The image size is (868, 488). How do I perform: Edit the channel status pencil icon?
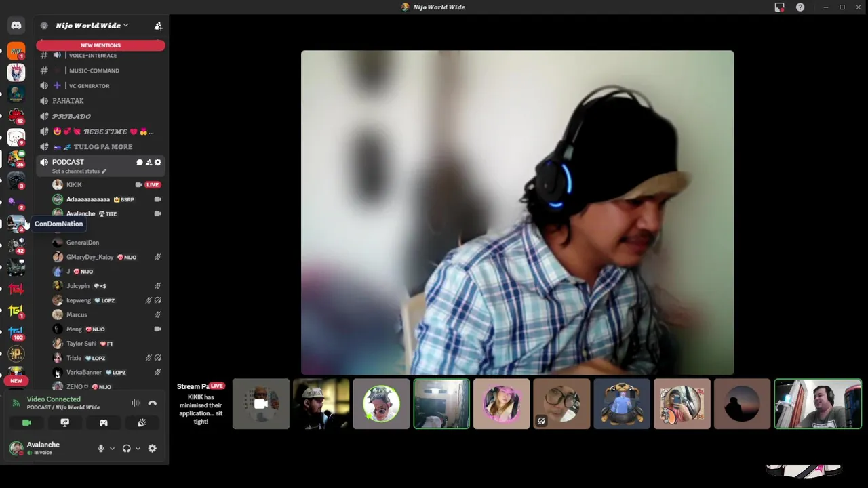pos(104,171)
